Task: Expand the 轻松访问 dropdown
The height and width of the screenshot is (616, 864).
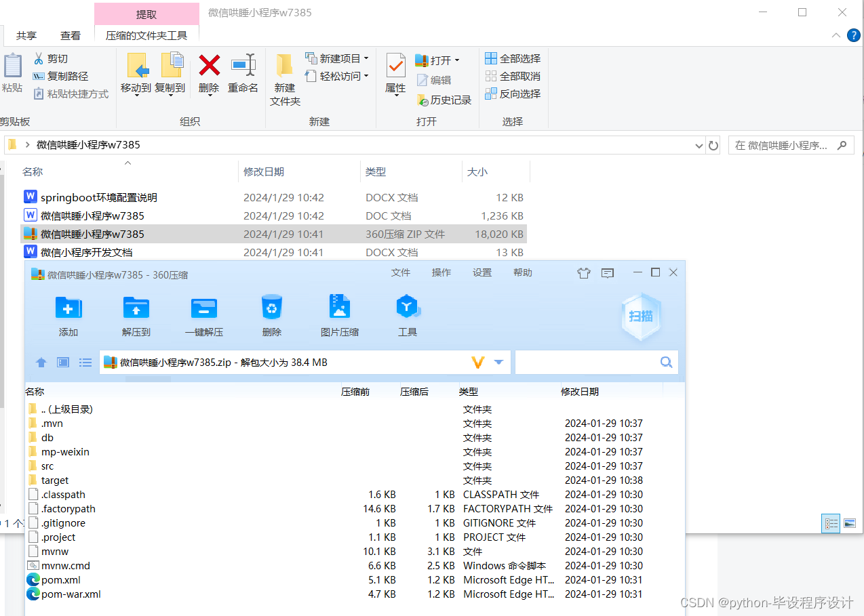Action: click(x=366, y=76)
